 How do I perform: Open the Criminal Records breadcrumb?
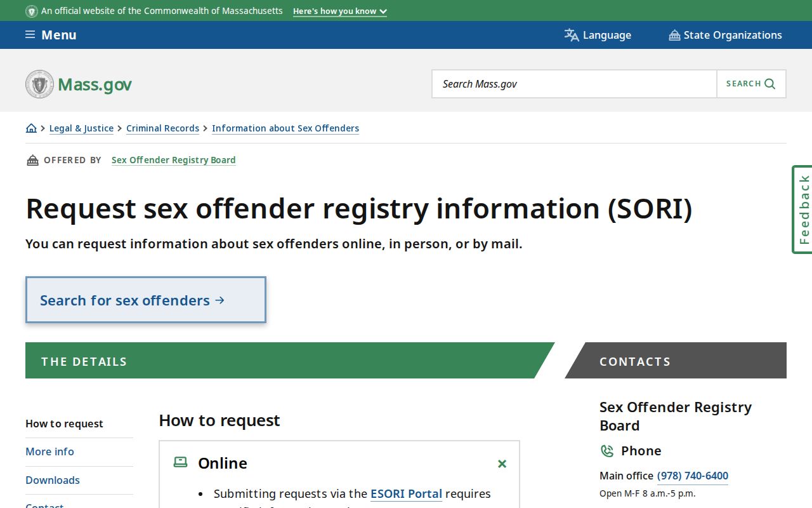coord(162,128)
